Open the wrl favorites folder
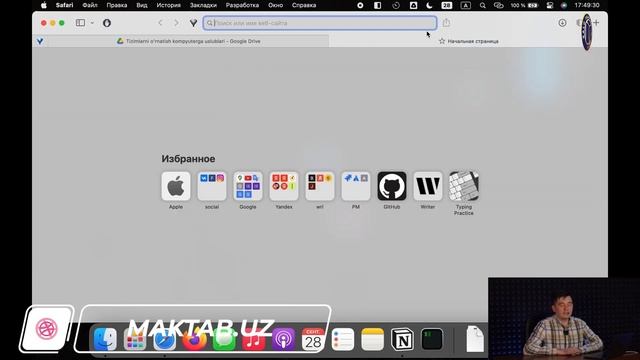Image resolution: width=640 pixels, height=360 pixels. tap(320, 186)
